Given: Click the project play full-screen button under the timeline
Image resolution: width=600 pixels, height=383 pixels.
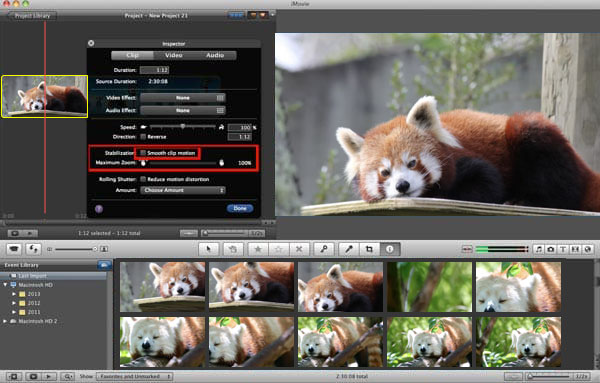Looking at the screenshot, I should click(x=15, y=233).
